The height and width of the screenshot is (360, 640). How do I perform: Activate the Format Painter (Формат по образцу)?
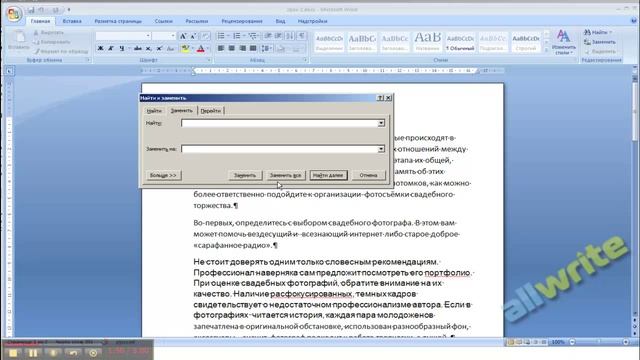click(x=61, y=51)
